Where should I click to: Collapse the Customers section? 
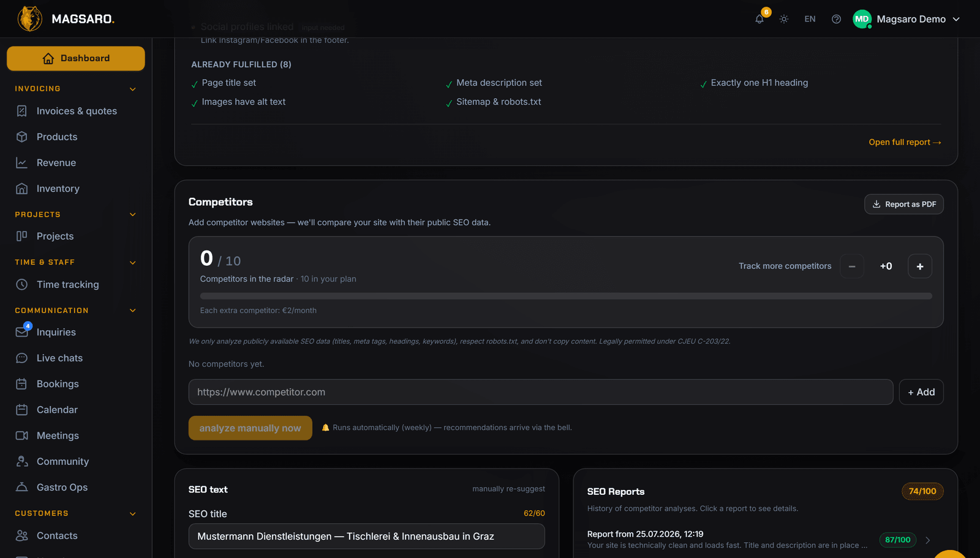pos(133,513)
